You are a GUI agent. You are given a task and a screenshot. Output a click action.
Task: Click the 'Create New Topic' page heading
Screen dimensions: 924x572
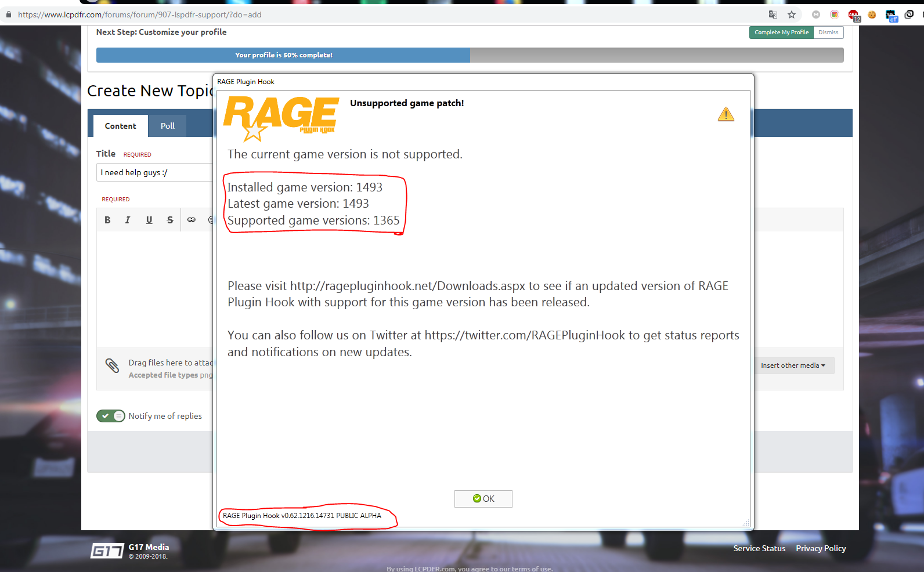[150, 91]
